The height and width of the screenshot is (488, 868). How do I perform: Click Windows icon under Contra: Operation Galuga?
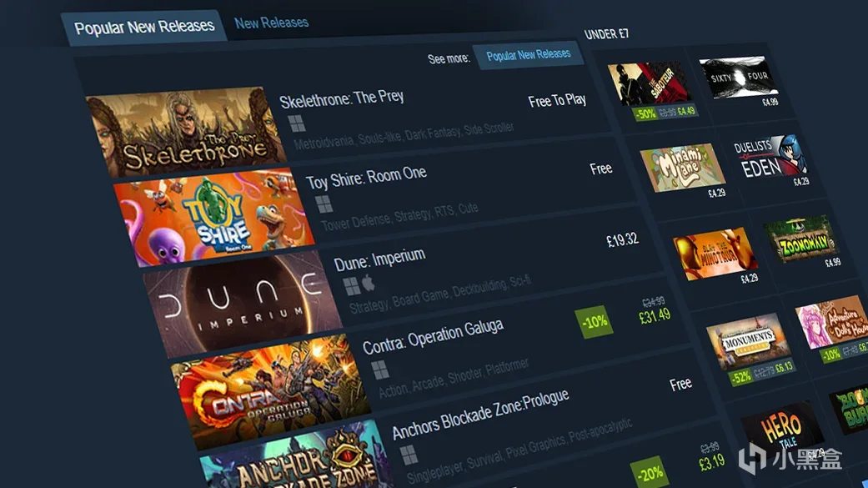pos(380,370)
